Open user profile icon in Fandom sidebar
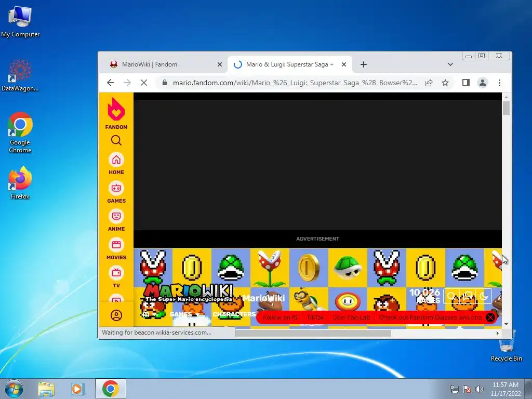Image resolution: width=532 pixels, height=399 pixels. [x=116, y=315]
